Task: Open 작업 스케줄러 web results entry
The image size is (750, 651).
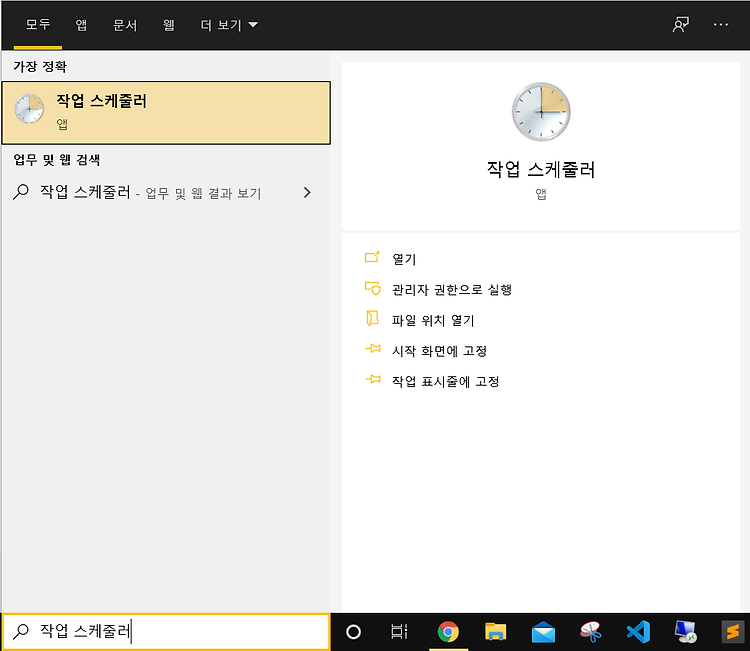Action: coord(166,192)
